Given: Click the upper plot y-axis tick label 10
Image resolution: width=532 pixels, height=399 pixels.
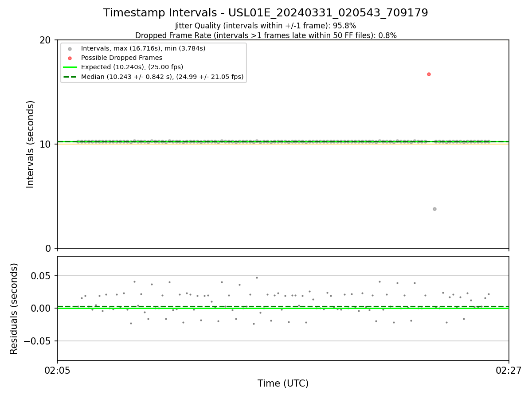Looking at the screenshot, I should (45, 144).
